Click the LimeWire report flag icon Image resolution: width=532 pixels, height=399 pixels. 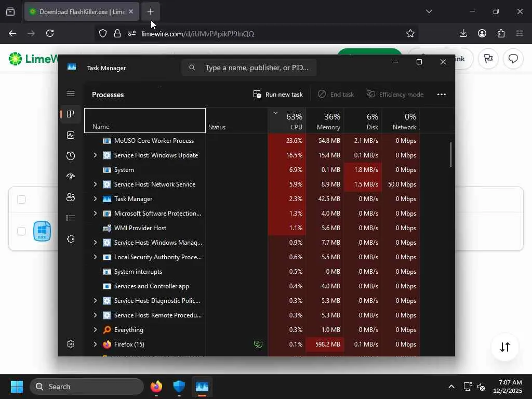point(488,59)
